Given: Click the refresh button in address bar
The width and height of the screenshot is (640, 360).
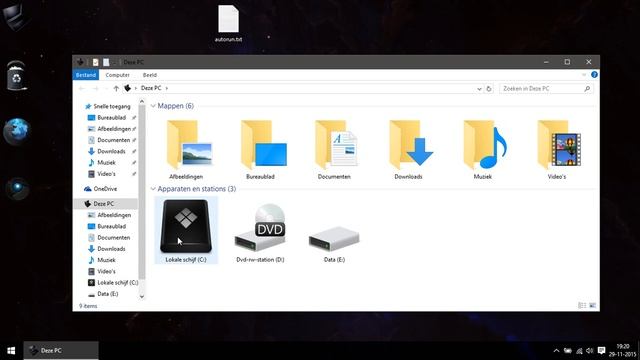Looking at the screenshot, I should tap(489, 89).
